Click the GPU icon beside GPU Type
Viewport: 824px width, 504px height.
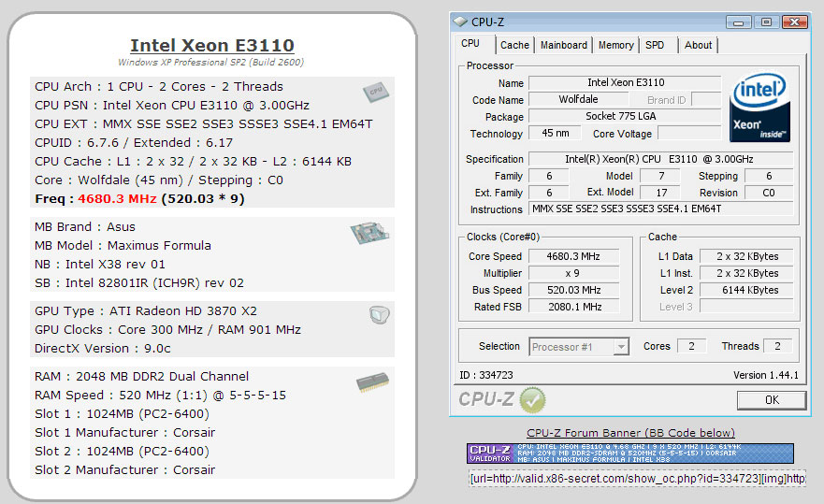coord(380,315)
